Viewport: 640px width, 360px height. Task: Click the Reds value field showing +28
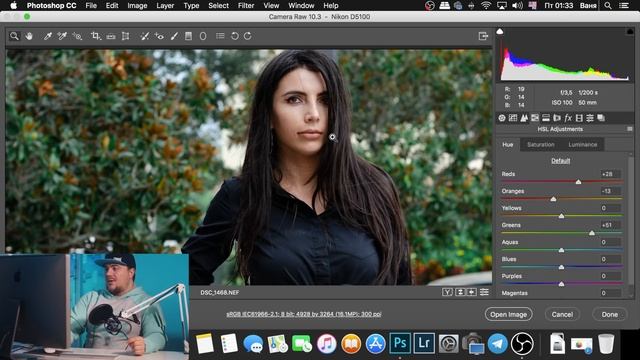coord(610,174)
